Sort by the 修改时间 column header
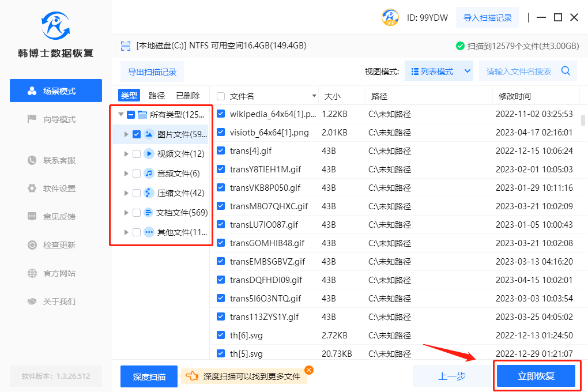The height and width of the screenshot is (392, 588). (x=514, y=96)
